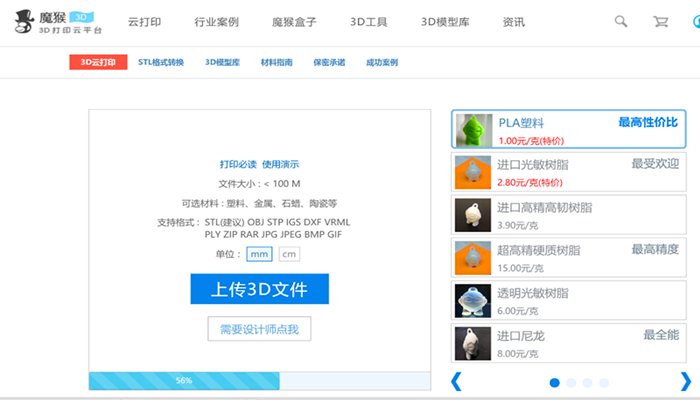Viewport: 700px width, 400px height.
Task: Click the upload progress bar at 56%
Action: (184, 381)
